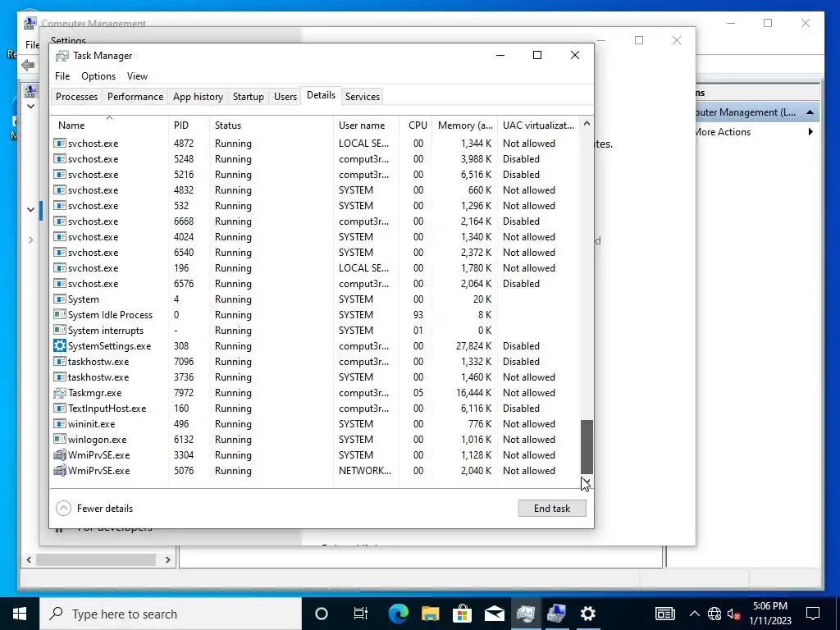Click the TextInputHost.exe process icon
Screen dimensions: 840x630
coord(59,409)
